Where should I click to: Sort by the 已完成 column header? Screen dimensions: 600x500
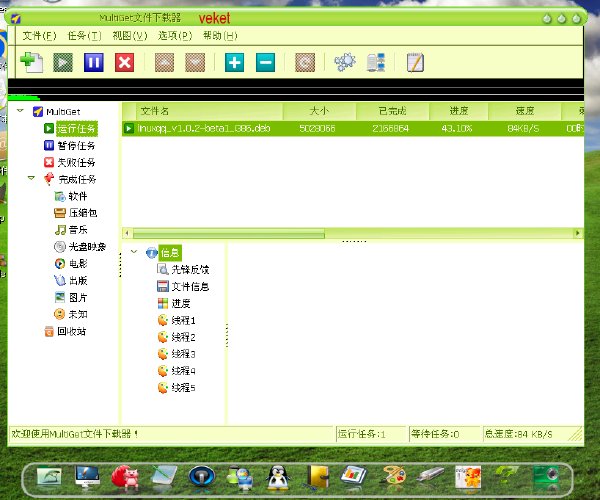pyautogui.click(x=393, y=111)
